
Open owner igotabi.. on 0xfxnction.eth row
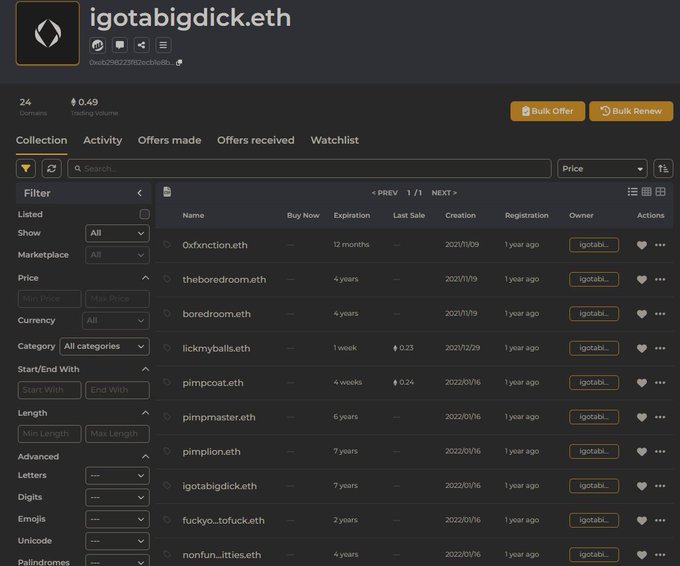(x=594, y=245)
